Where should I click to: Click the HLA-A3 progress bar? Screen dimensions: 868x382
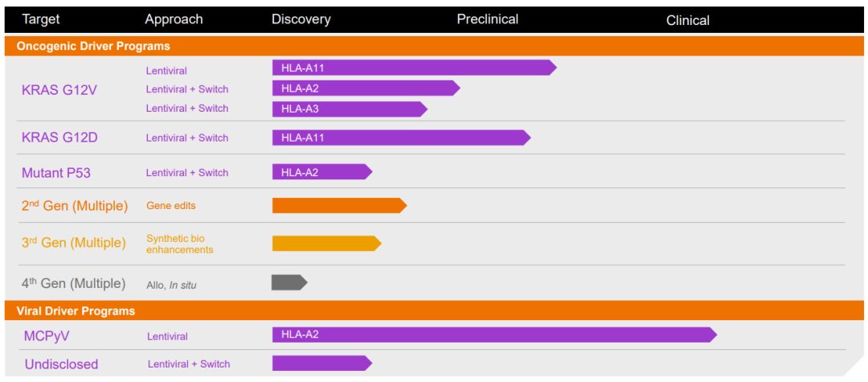(x=349, y=109)
